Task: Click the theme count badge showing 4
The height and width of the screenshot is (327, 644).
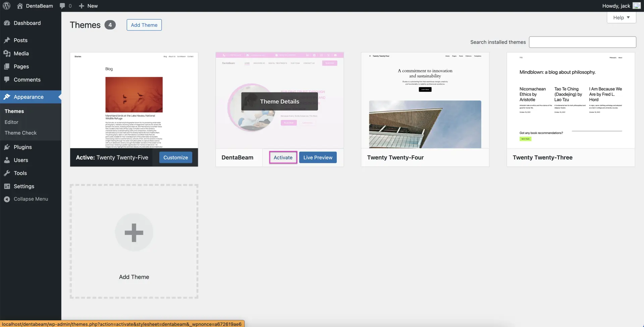Action: click(x=110, y=25)
